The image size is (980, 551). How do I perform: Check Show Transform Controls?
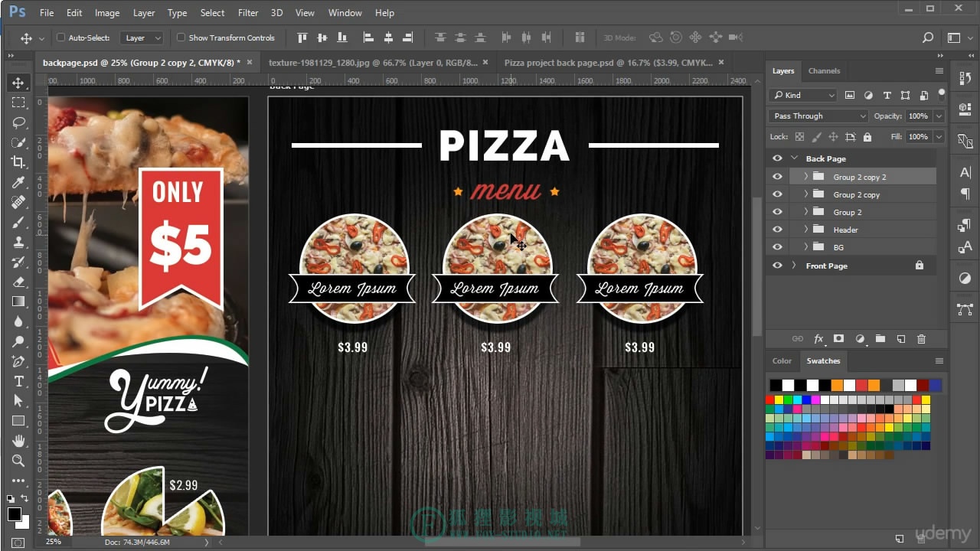[181, 37]
